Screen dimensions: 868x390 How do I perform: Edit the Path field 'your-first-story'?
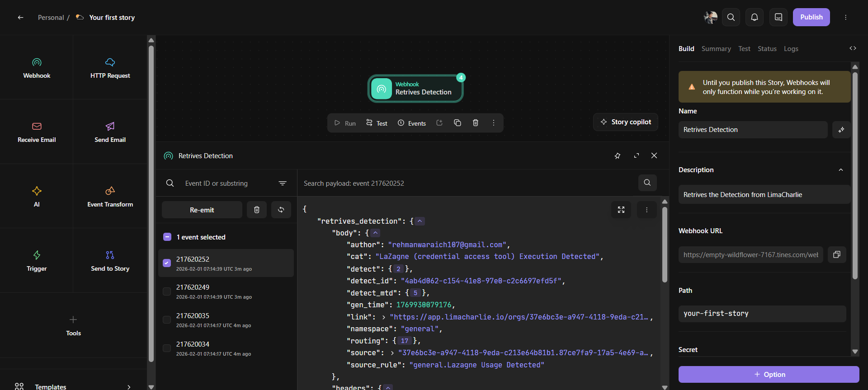762,314
